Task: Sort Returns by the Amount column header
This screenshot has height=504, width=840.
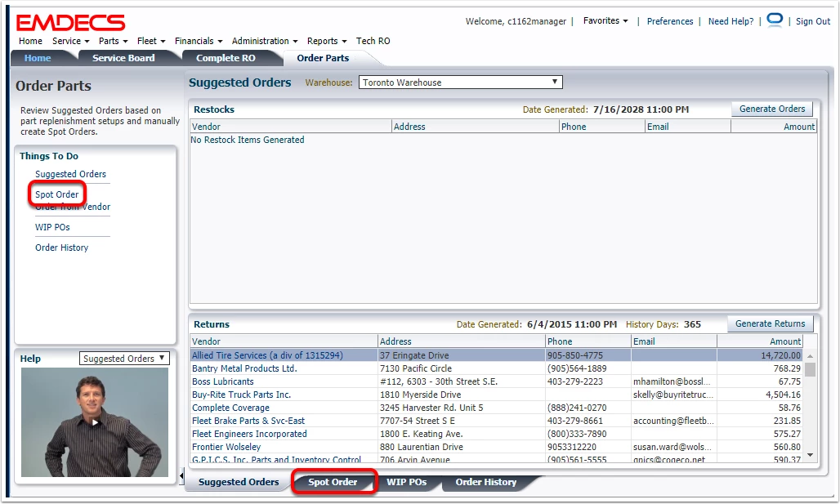Action: pyautogui.click(x=760, y=341)
